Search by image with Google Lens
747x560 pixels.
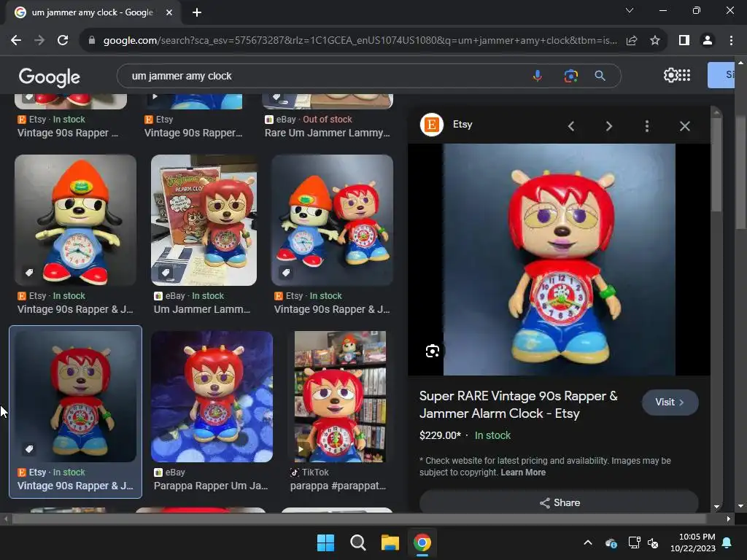570,76
